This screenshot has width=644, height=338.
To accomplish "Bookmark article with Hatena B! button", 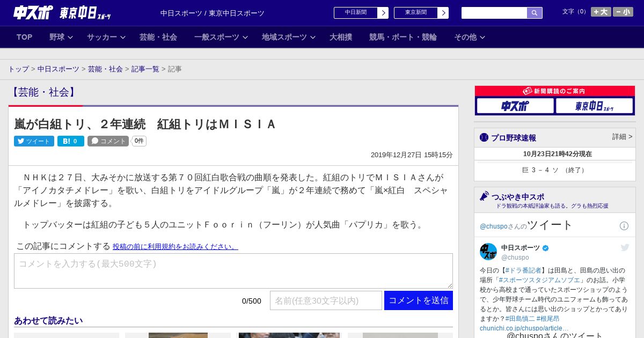I will pyautogui.click(x=71, y=141).
